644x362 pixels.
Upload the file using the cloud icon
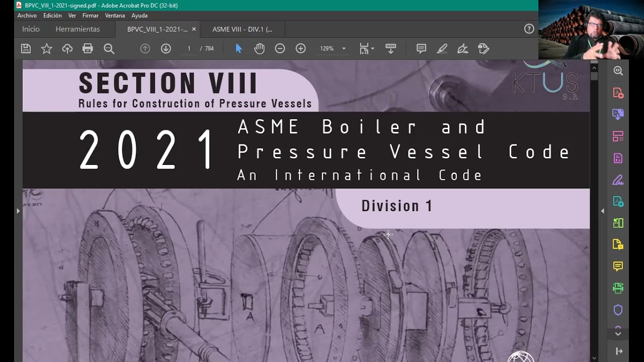pos(67,49)
